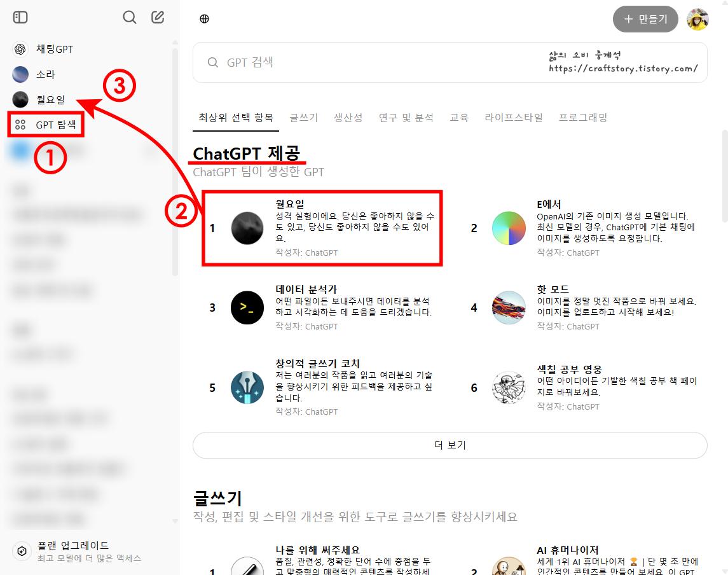Switch to the 생산성 tab
The image size is (728, 575).
click(x=348, y=118)
